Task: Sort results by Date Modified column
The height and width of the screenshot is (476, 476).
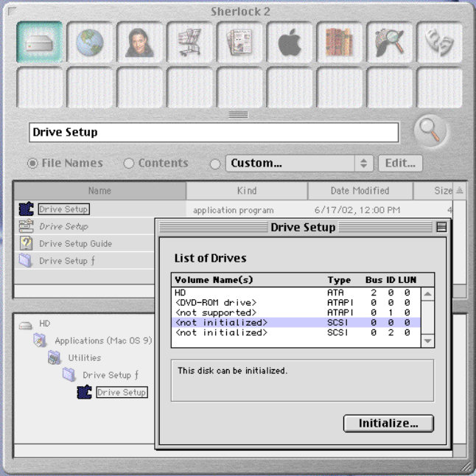Action: pos(360,191)
